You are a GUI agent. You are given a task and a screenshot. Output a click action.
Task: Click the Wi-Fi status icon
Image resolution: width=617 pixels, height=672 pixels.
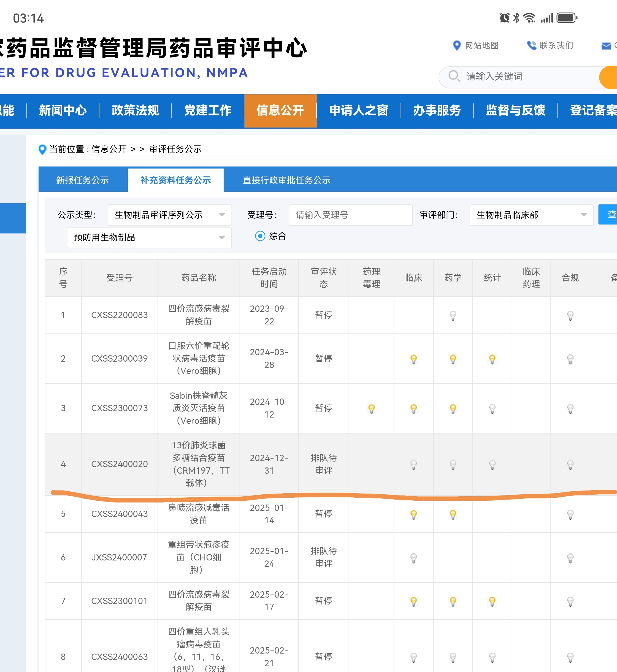529,18
